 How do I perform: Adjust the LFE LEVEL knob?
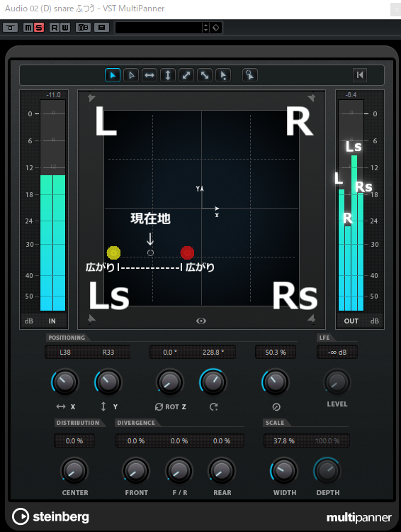(337, 382)
